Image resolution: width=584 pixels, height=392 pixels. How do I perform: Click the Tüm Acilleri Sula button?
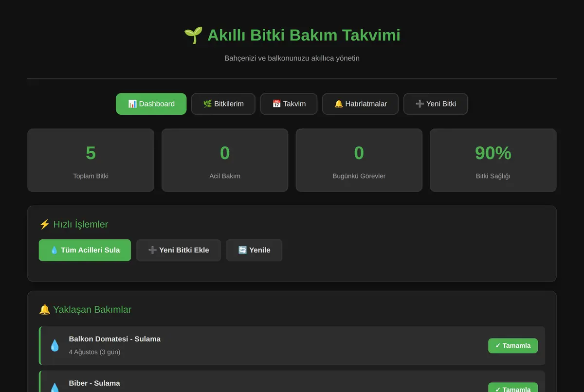coord(85,250)
